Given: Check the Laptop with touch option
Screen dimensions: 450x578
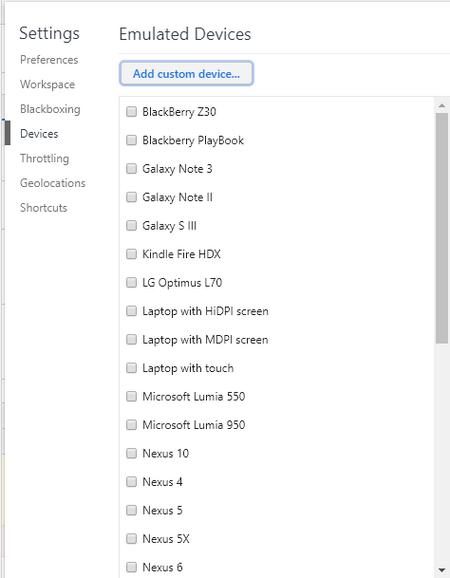Looking at the screenshot, I should pos(131,368).
